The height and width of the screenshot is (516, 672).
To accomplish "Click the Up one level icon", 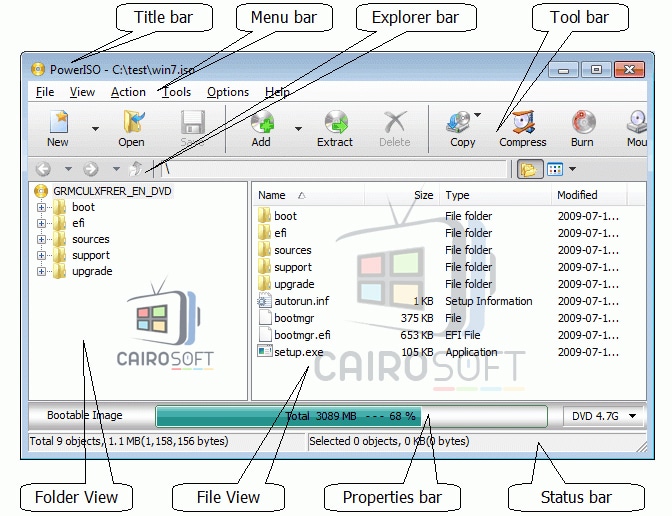I will coord(136,169).
